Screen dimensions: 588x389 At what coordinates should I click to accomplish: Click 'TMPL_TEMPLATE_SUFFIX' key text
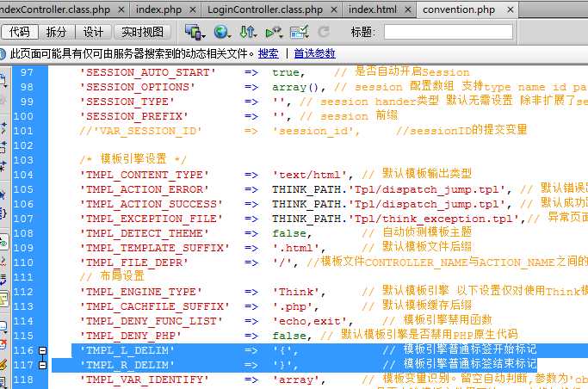click(154, 248)
